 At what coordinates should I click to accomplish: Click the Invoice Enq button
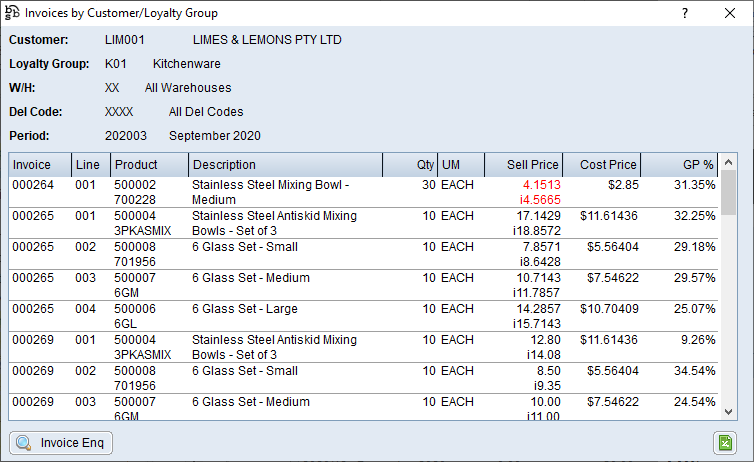coord(61,443)
